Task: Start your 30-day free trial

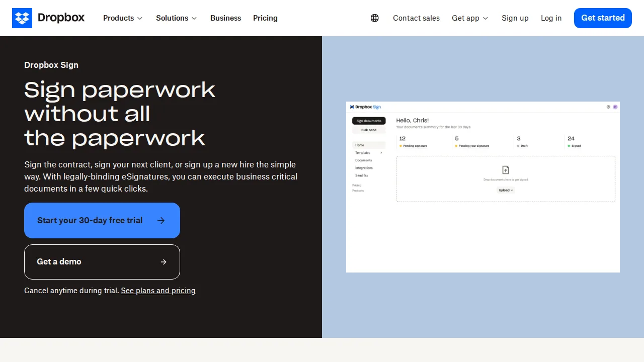Action: 102,220
